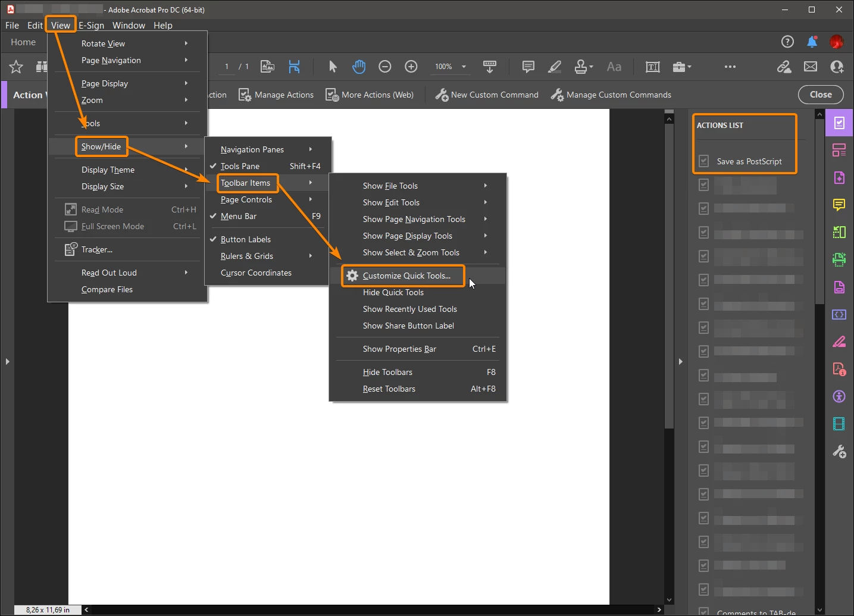This screenshot has height=616, width=854.
Task: Click New Custom Command button
Action: tap(487, 95)
